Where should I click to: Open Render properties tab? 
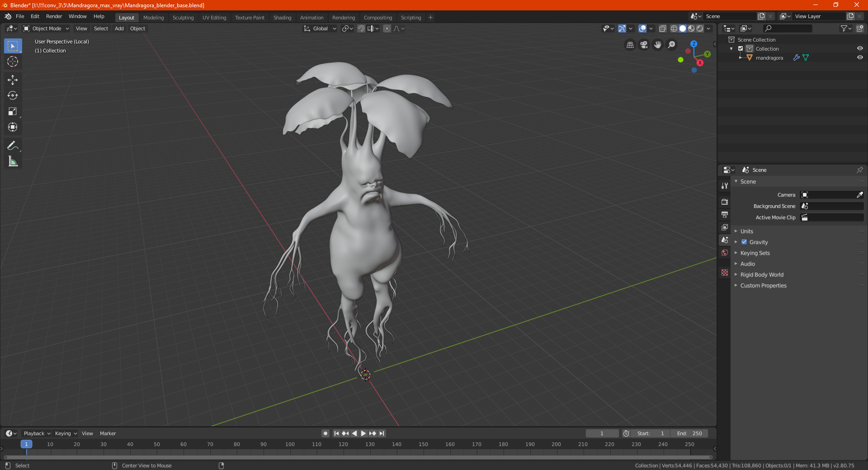click(725, 202)
